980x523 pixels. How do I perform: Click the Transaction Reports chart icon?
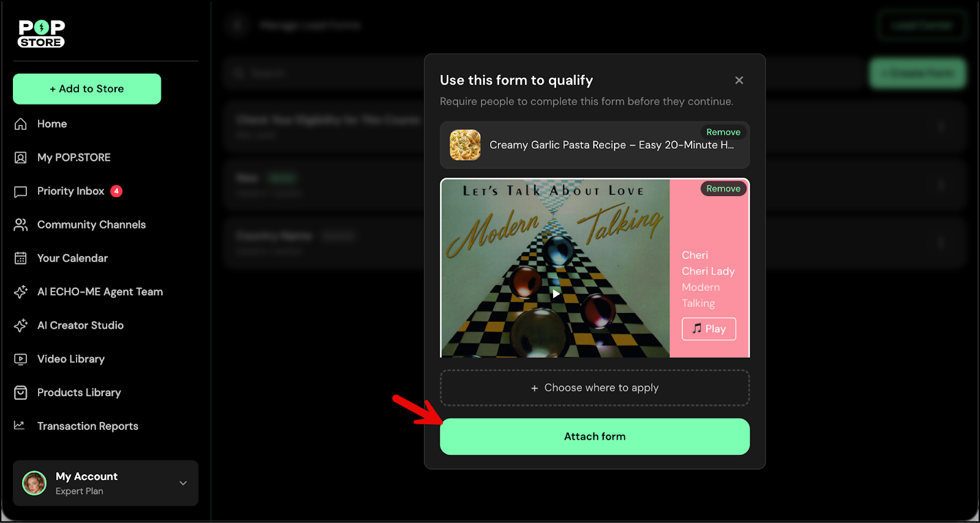[x=20, y=425]
